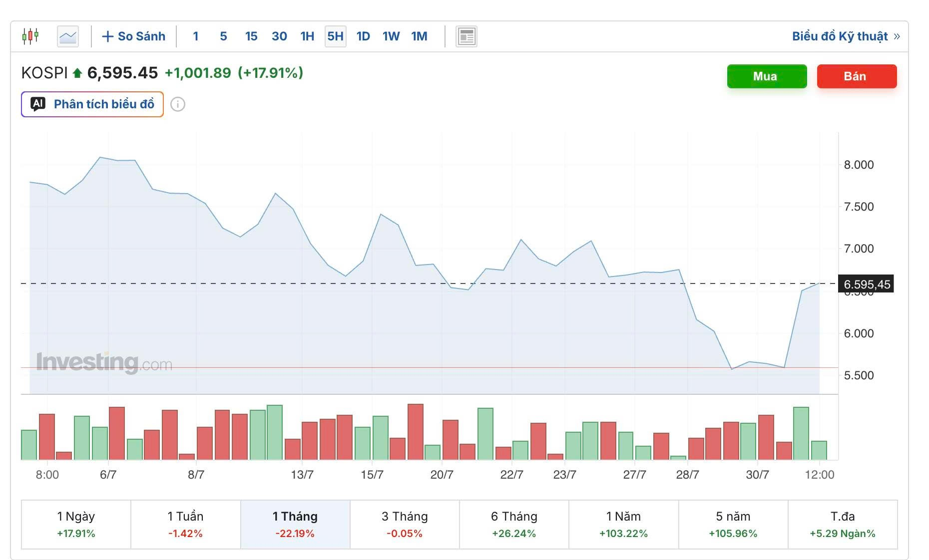Click the 8:00 time axis label
This screenshot has height=560, width=929.
47,475
